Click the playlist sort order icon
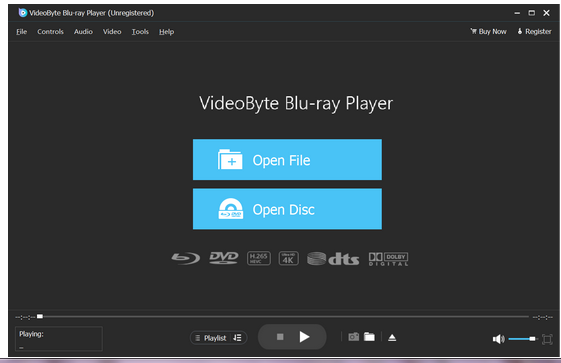This screenshot has height=363, width=561. [x=238, y=338]
